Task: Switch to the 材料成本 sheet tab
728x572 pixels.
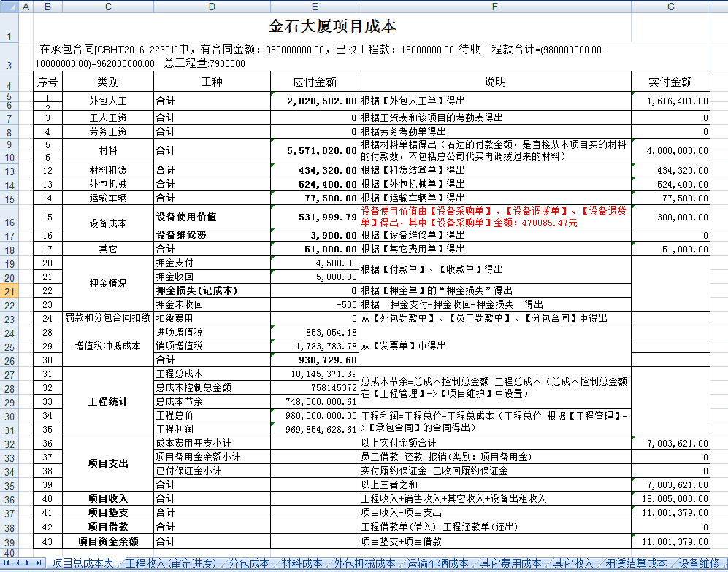Action: (301, 564)
